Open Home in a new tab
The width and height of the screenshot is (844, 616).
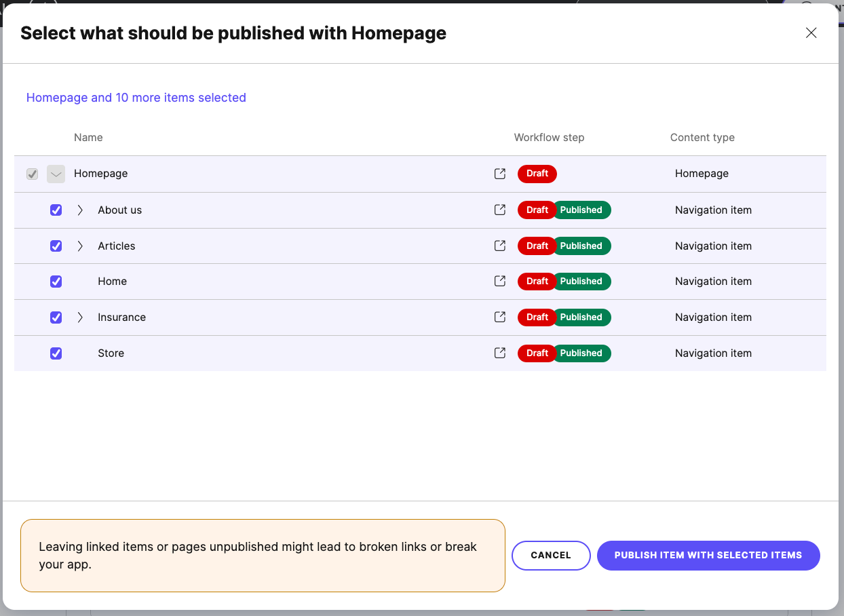pos(500,281)
